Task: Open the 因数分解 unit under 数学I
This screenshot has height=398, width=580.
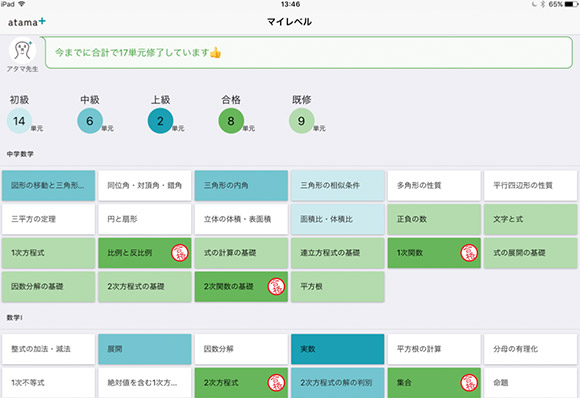Action: [x=241, y=349]
